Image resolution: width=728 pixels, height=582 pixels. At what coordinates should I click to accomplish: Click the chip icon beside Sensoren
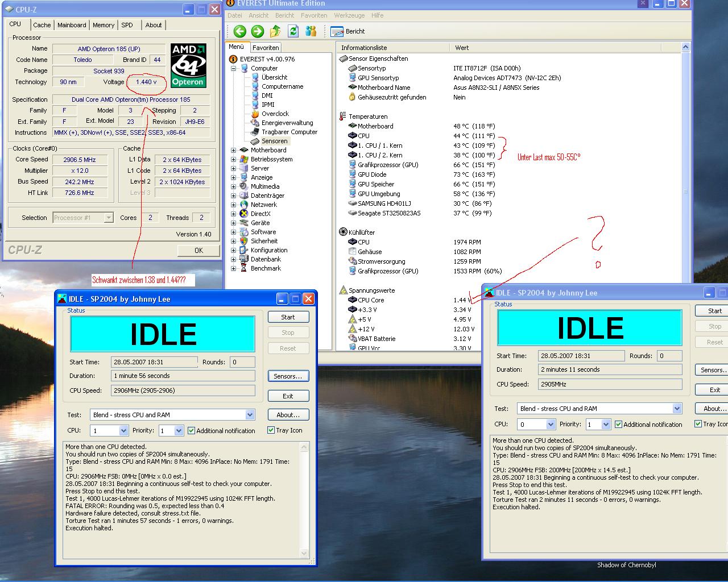point(255,141)
